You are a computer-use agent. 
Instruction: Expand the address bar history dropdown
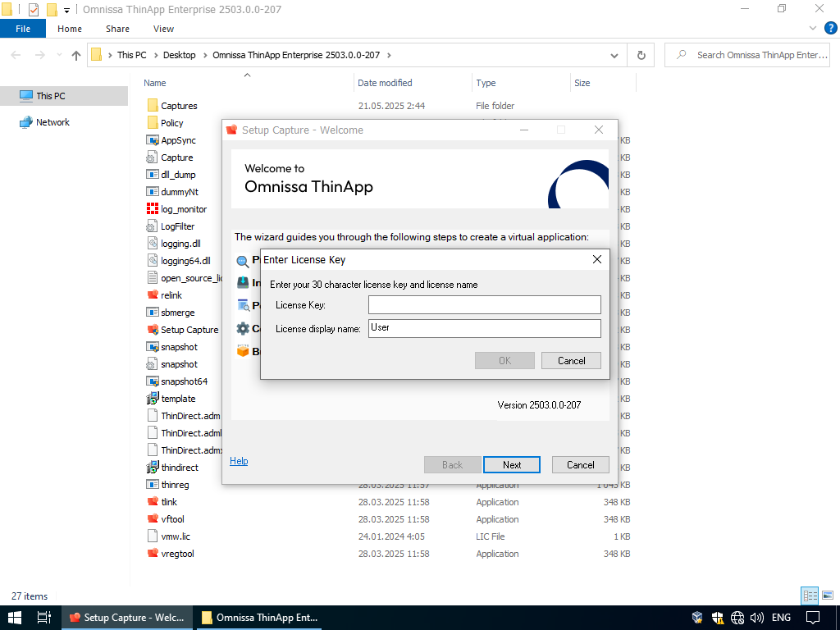click(614, 55)
